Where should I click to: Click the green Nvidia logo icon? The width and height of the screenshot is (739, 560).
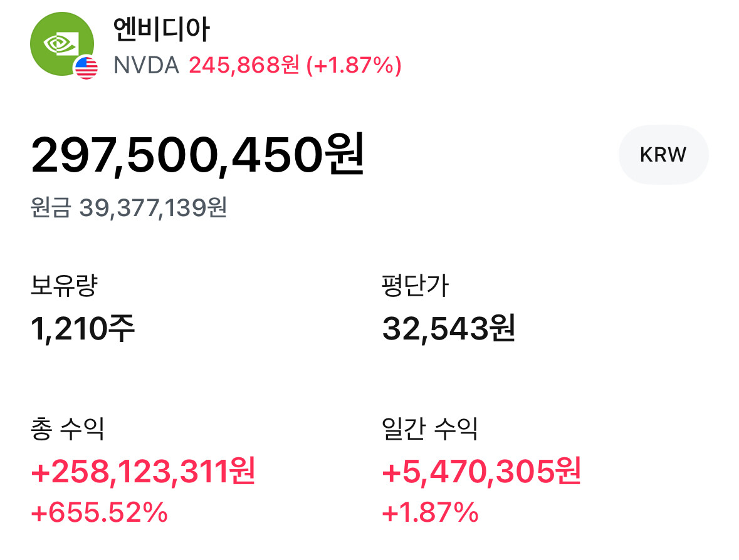[x=61, y=43]
